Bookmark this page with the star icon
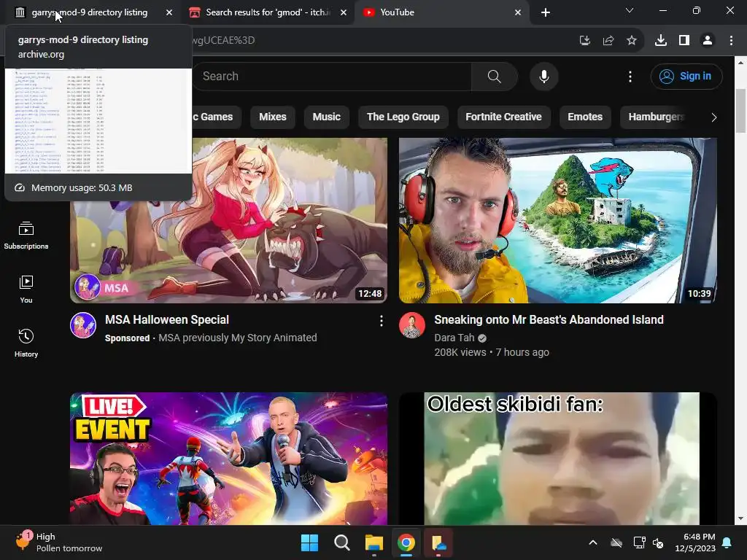This screenshot has width=747, height=560. [x=631, y=41]
